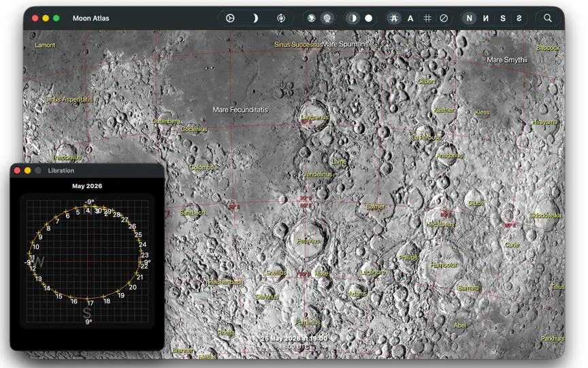Screen dimensions: 588x368
Task: Open the date and time clock tool
Action: click(x=230, y=18)
